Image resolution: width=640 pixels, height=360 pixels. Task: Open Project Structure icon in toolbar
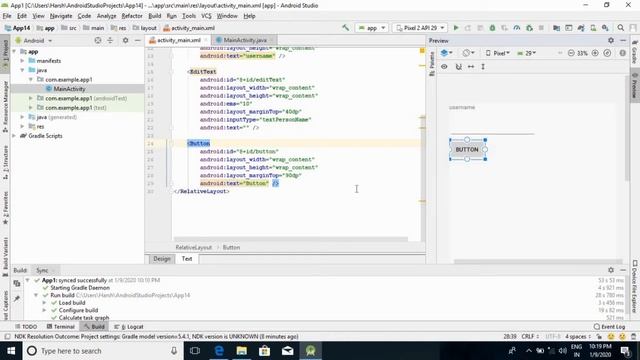click(x=556, y=28)
